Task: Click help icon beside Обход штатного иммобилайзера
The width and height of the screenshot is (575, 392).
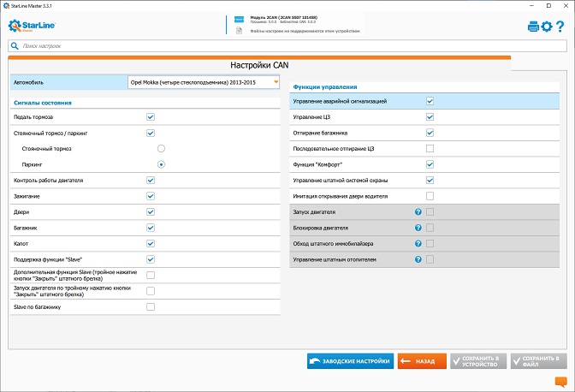Action: click(418, 243)
